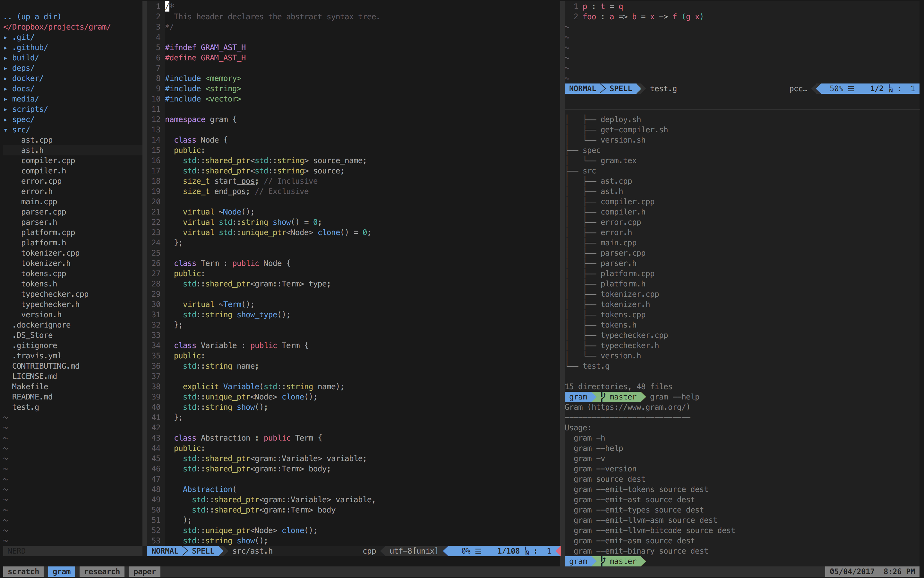The width and height of the screenshot is (924, 578).
Task: Expand the deps/ folder arrow
Action: click(x=5, y=68)
